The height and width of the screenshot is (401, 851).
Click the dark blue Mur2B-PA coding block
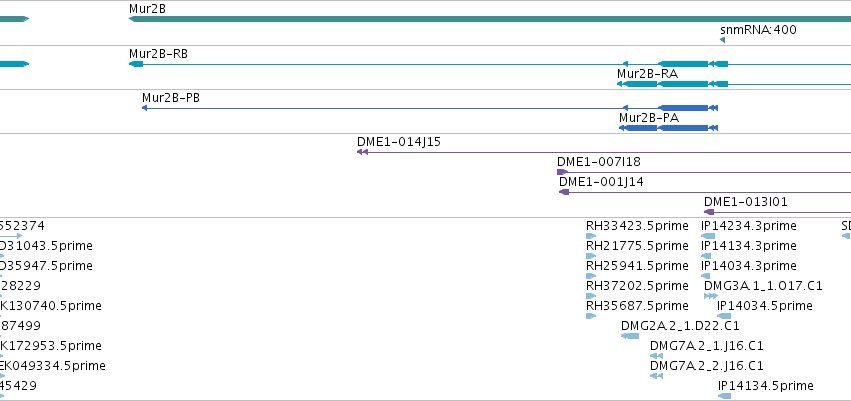683,128
